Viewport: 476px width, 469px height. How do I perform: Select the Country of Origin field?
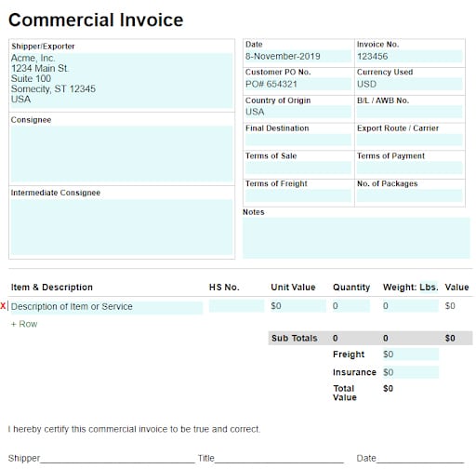click(x=298, y=112)
